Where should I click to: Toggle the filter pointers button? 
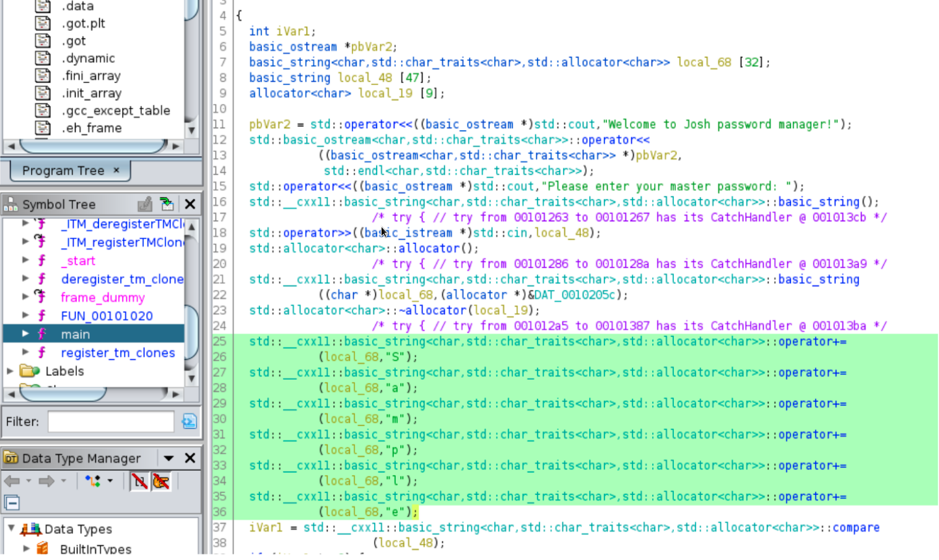tap(161, 481)
